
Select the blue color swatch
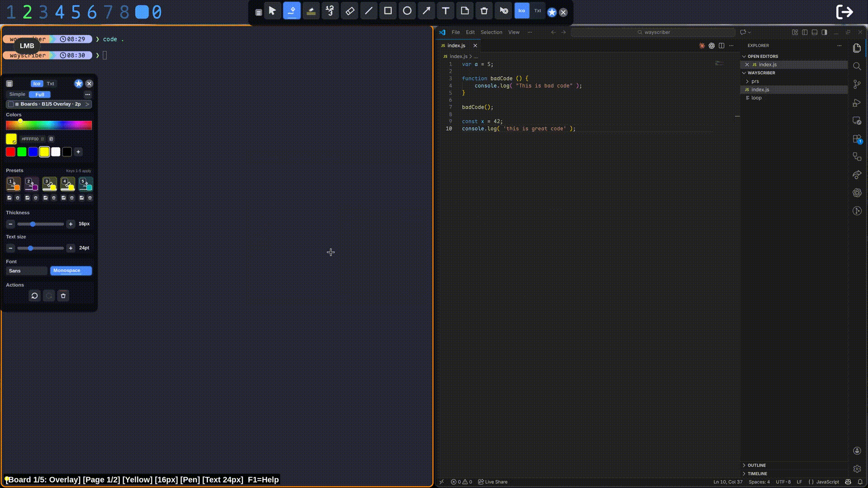[33, 152]
